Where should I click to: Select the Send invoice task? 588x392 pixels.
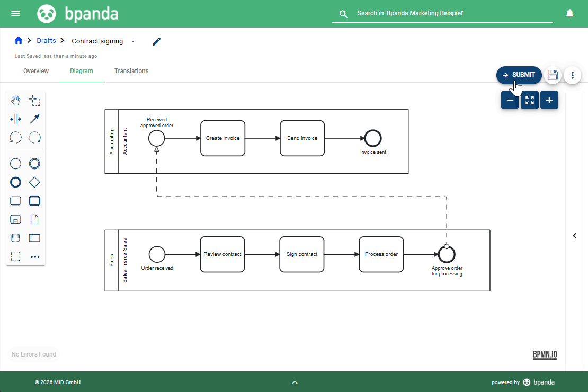[x=302, y=138]
